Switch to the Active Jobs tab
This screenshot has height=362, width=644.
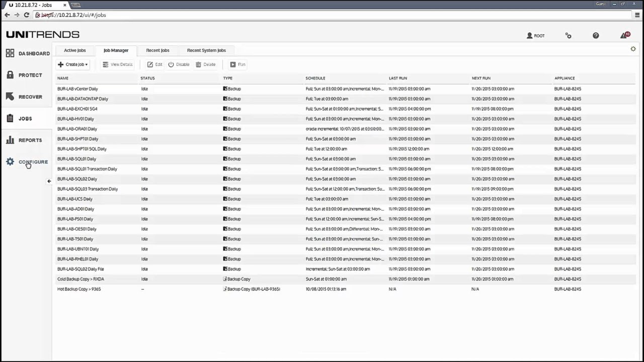pyautogui.click(x=74, y=50)
